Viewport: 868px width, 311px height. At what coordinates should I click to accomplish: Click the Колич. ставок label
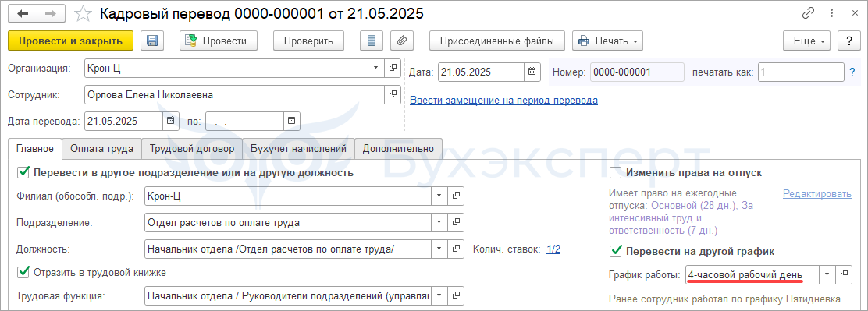point(507,249)
